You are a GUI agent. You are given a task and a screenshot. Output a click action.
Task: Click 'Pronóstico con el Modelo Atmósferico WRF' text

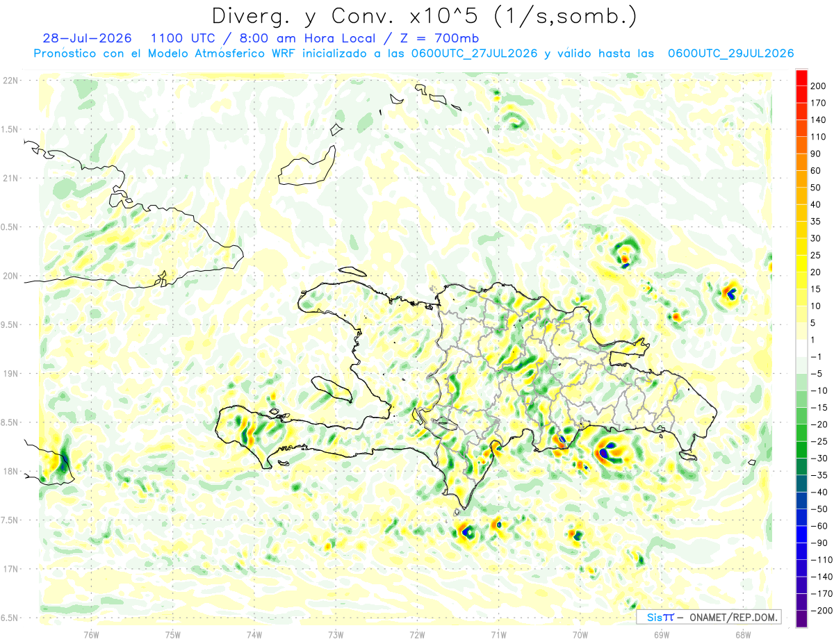point(165,53)
